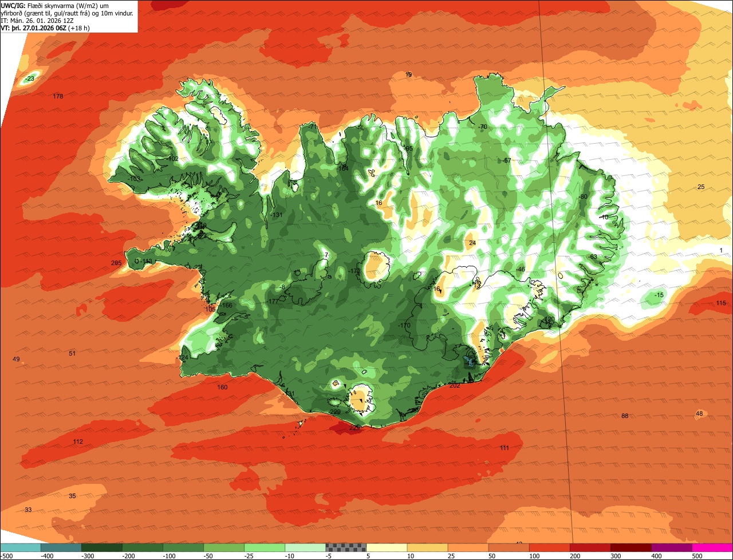Click the 225 value in the dark-red patch
Screen dimensions: 733x560
coord(354,428)
